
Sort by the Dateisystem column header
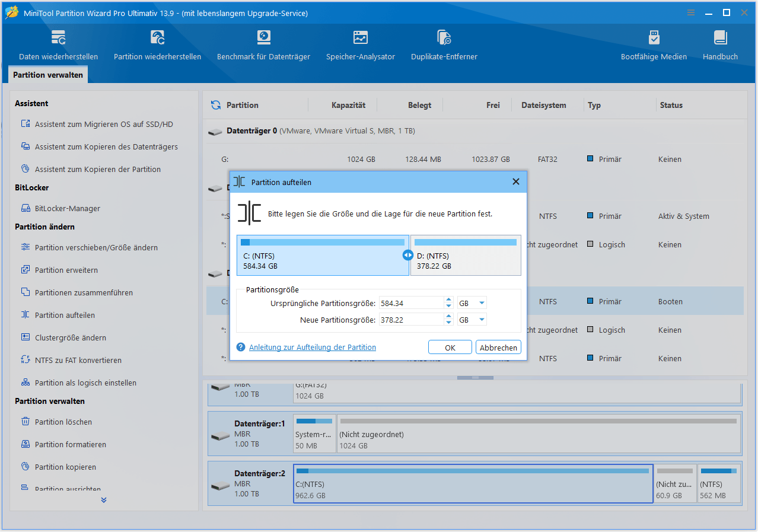point(543,105)
